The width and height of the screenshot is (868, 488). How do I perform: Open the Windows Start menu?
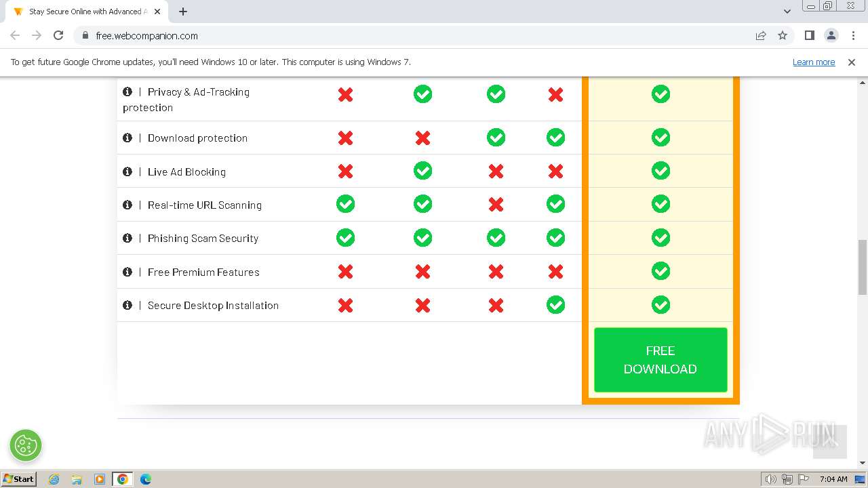(18, 479)
